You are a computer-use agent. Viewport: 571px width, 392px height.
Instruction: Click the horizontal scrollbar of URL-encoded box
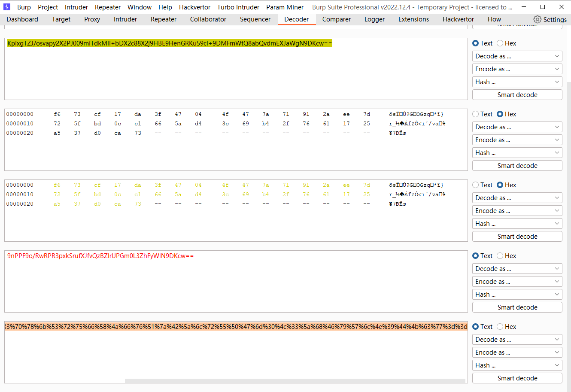[x=295, y=381]
